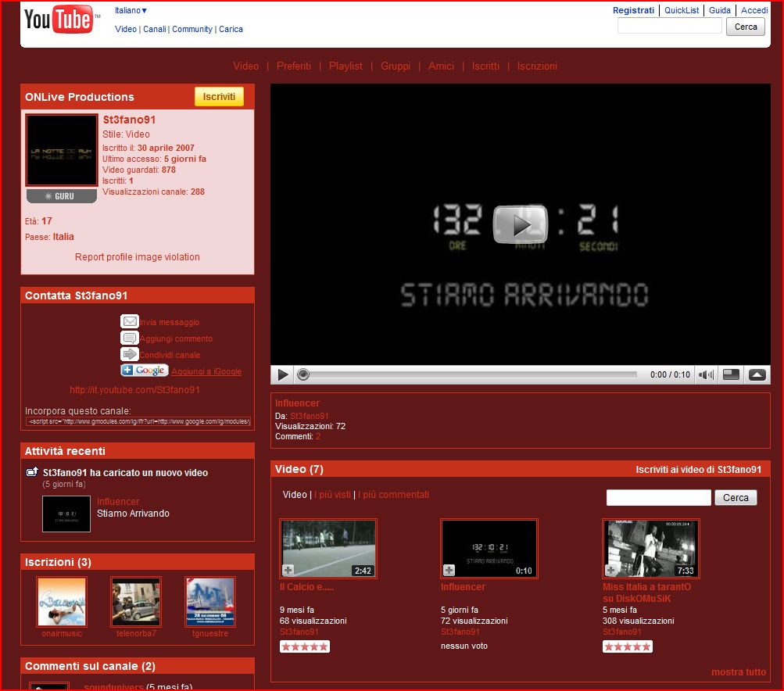784x691 pixels.
Task: Mute the video with the speaker icon
Action: [706, 375]
